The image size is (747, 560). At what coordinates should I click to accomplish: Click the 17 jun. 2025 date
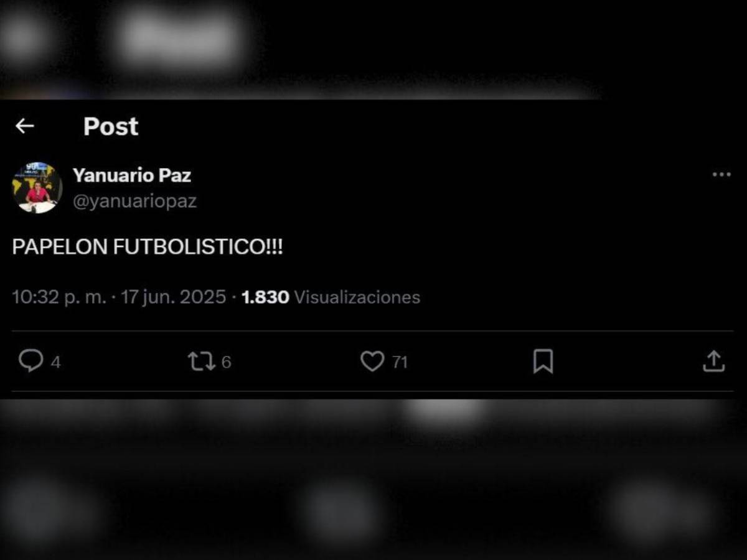[x=173, y=297]
